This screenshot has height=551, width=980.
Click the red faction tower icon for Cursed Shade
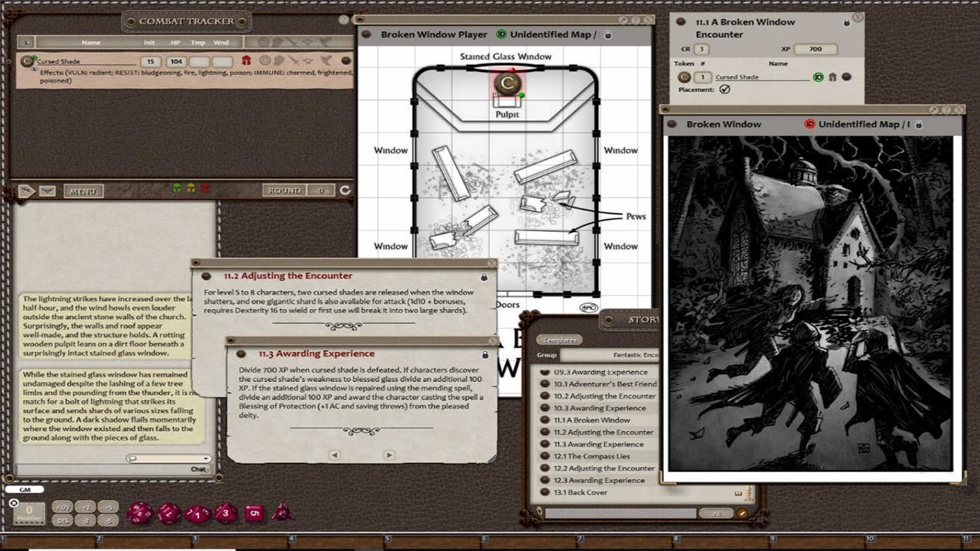coord(247,59)
